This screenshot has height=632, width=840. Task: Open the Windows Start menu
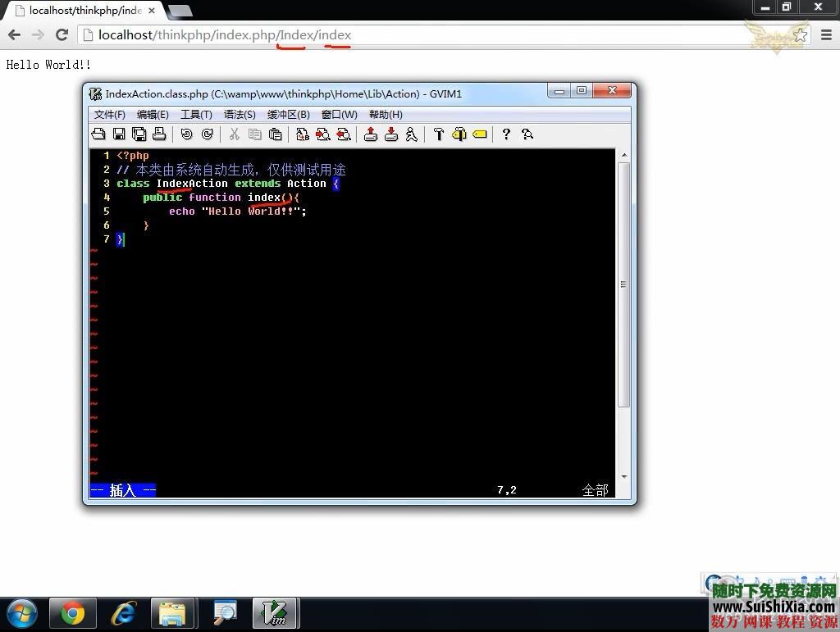point(22,613)
